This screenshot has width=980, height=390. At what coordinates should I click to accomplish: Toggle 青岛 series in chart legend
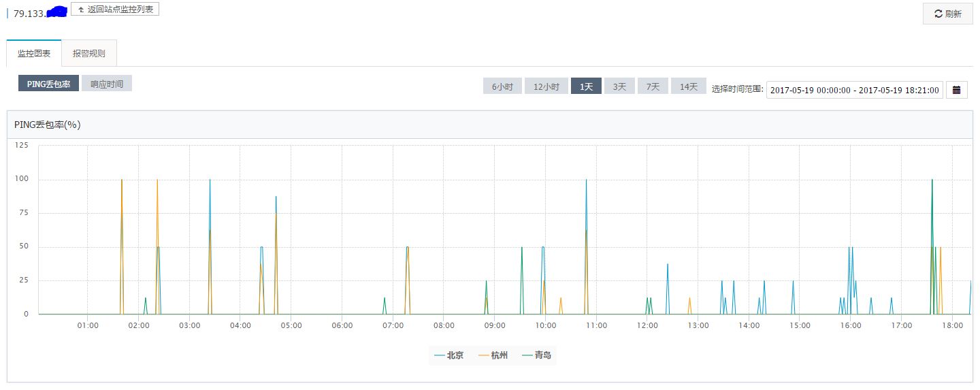pos(536,355)
